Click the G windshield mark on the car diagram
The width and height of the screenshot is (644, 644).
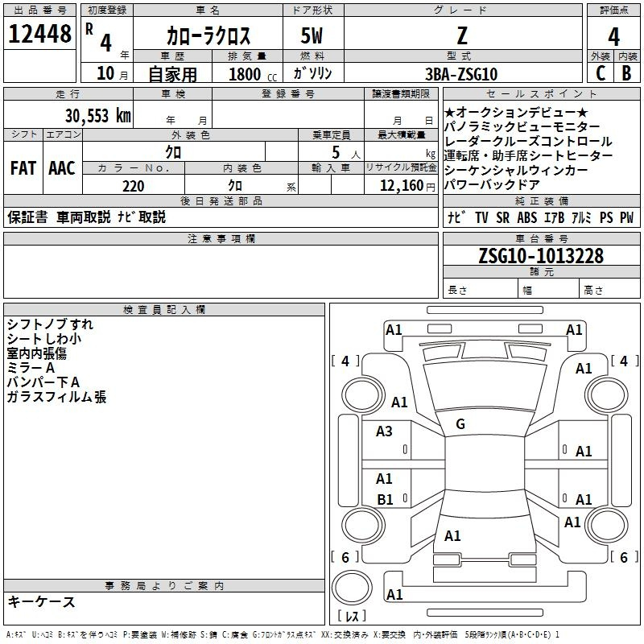(x=460, y=424)
